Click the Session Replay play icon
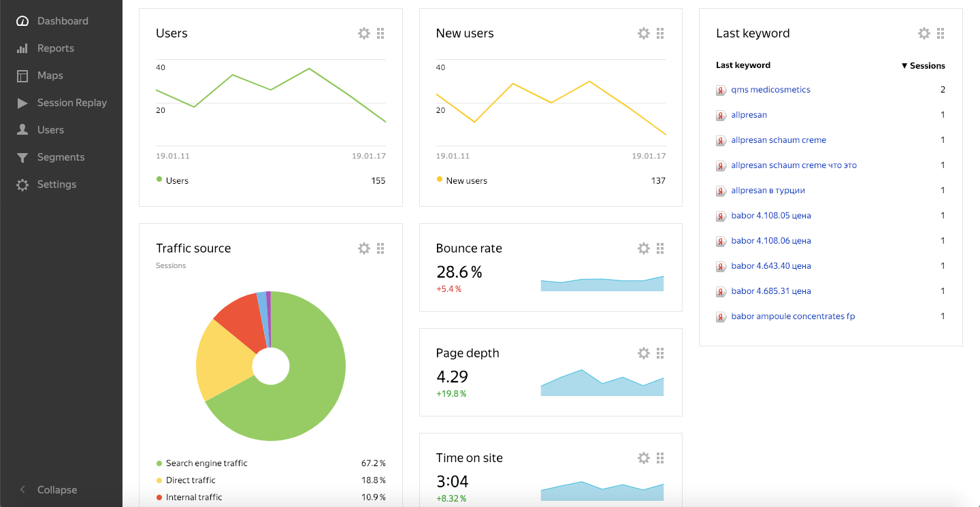 [x=22, y=103]
